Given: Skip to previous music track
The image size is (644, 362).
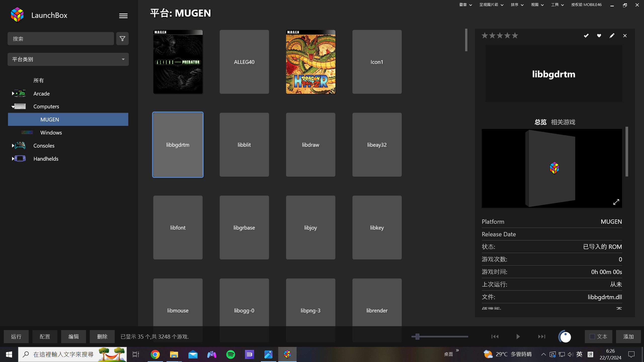Looking at the screenshot, I should point(495,336).
